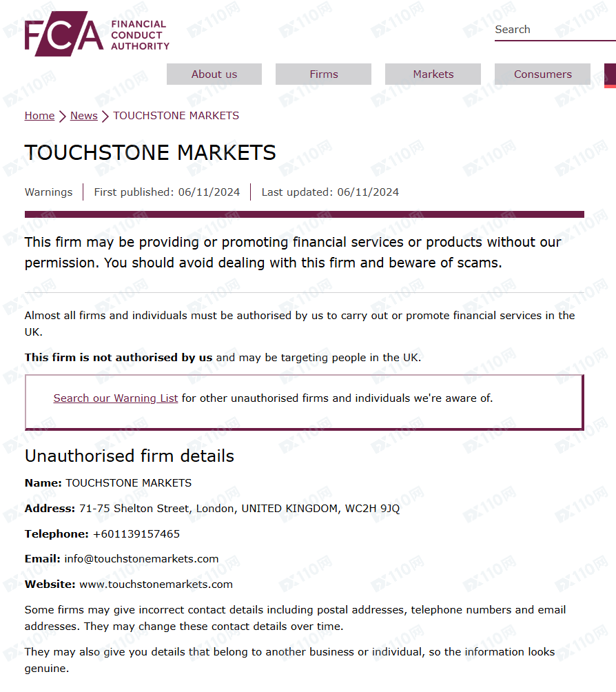Click the www.touchstonemarkets.com website text
Viewport: 616px width, 692px height.
point(156,584)
